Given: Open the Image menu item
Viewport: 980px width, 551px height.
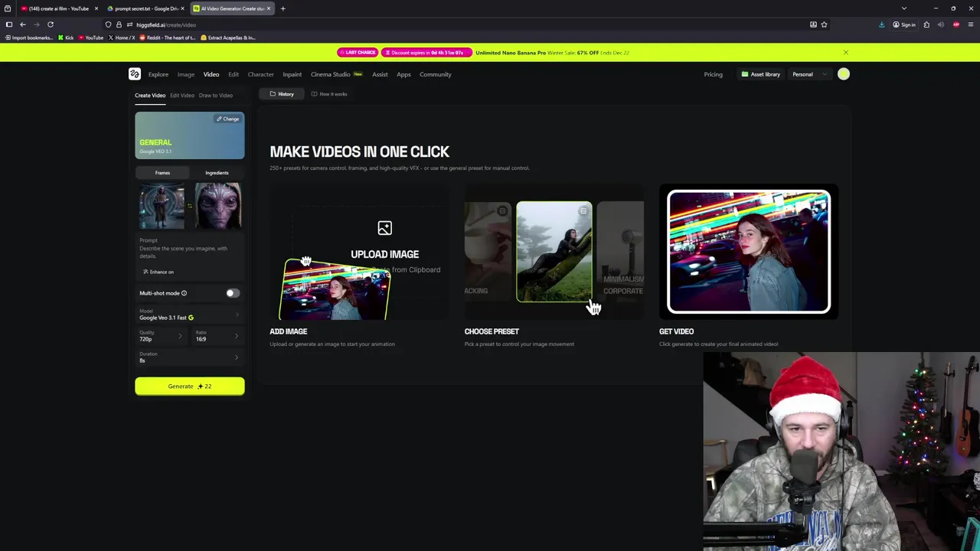Looking at the screenshot, I should click(186, 74).
